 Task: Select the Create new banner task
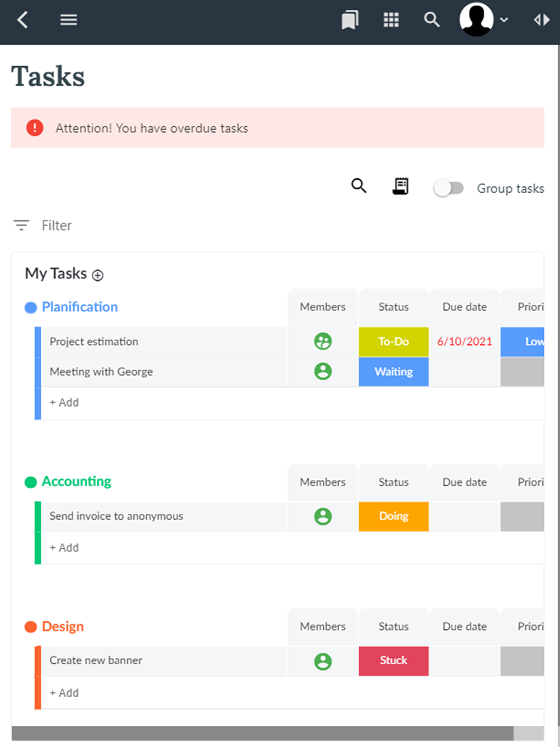click(164, 661)
